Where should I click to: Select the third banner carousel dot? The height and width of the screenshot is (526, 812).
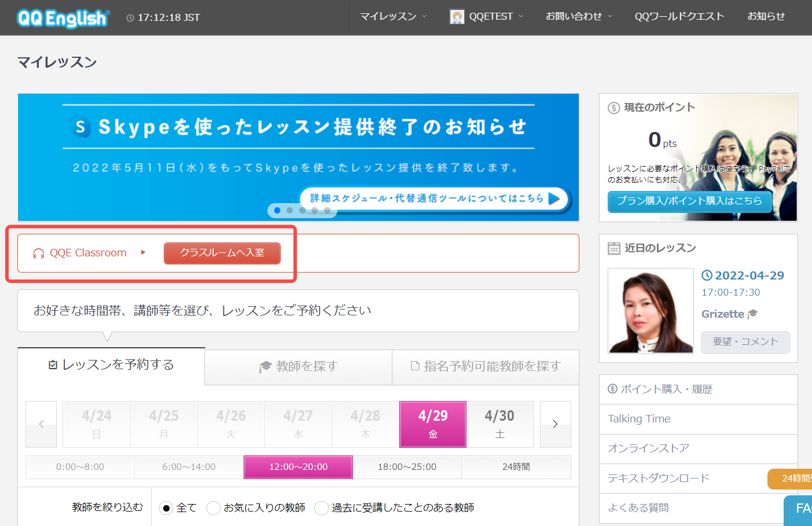coord(302,210)
